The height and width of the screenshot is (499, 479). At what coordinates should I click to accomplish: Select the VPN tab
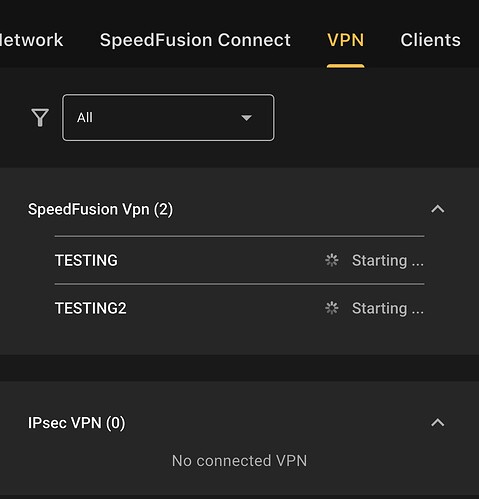point(345,40)
